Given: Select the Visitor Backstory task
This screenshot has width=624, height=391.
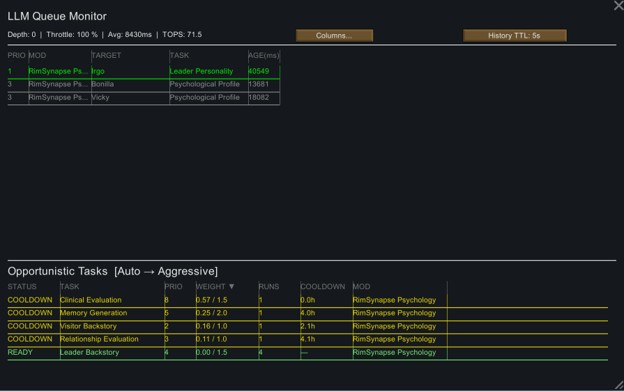Looking at the screenshot, I should coord(88,326).
